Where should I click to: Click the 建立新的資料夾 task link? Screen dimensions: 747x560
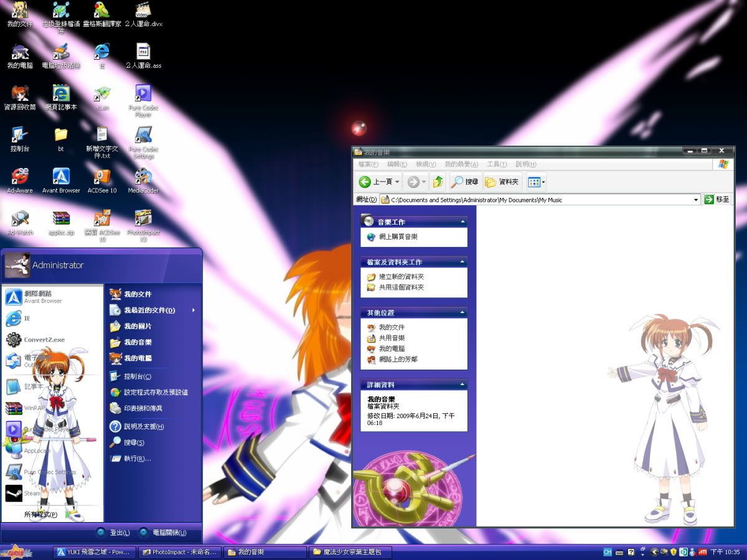pyautogui.click(x=402, y=277)
